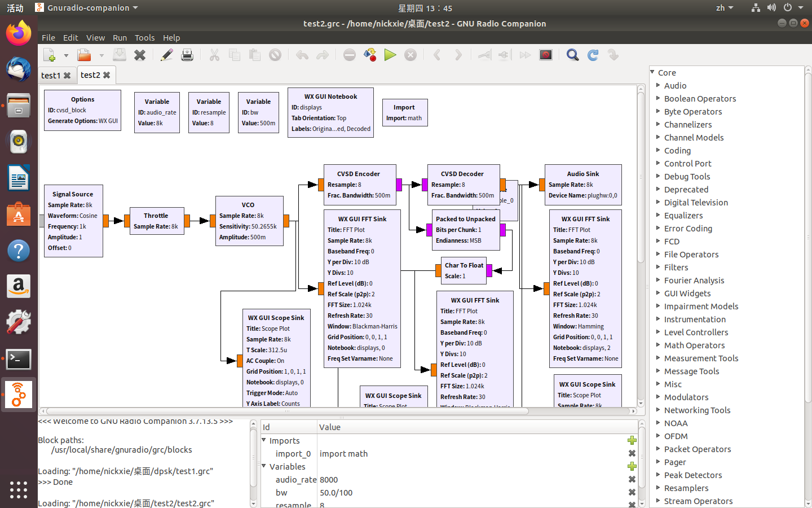
Task: Enable the selected block
Action: (x=485, y=55)
